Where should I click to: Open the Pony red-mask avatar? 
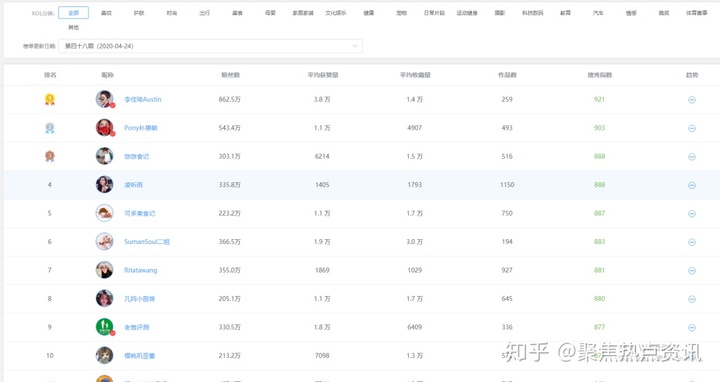click(105, 128)
